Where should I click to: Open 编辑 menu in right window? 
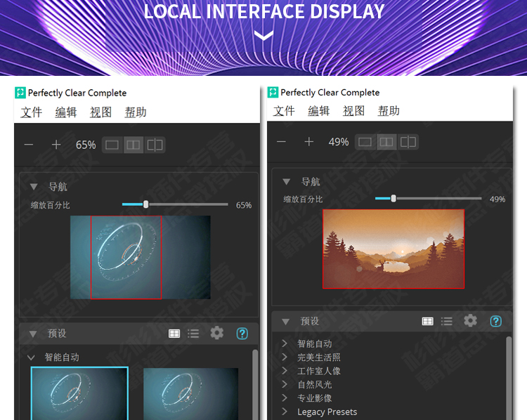pyautogui.click(x=319, y=111)
